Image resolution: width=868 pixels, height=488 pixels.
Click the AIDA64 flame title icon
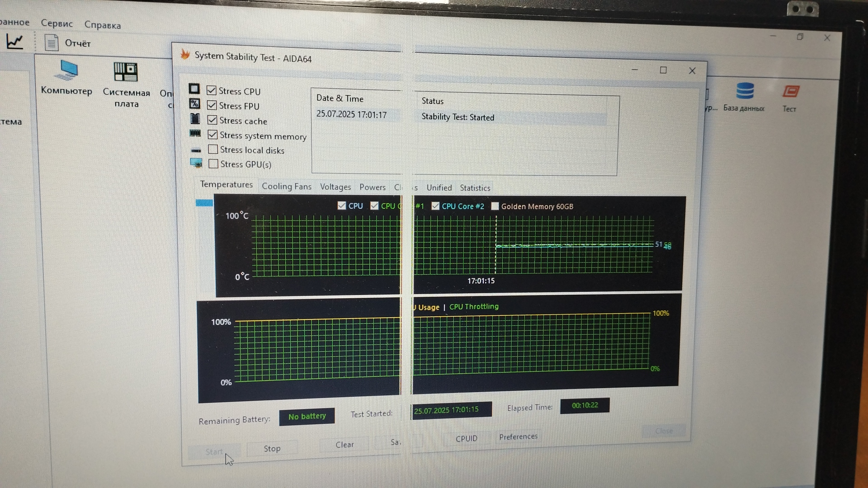(x=185, y=55)
